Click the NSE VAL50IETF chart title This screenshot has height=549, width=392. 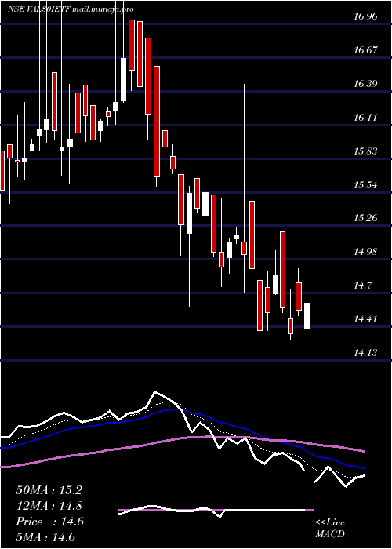click(71, 9)
